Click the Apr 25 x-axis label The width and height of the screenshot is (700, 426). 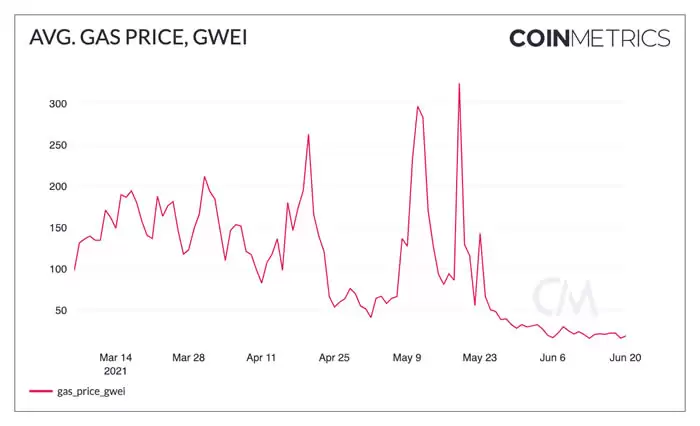pyautogui.click(x=334, y=357)
